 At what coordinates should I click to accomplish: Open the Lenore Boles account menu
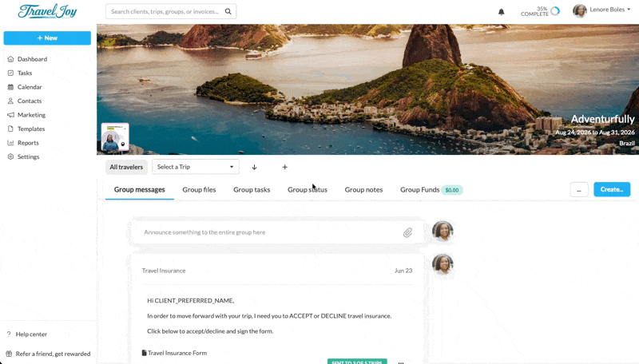(x=601, y=10)
